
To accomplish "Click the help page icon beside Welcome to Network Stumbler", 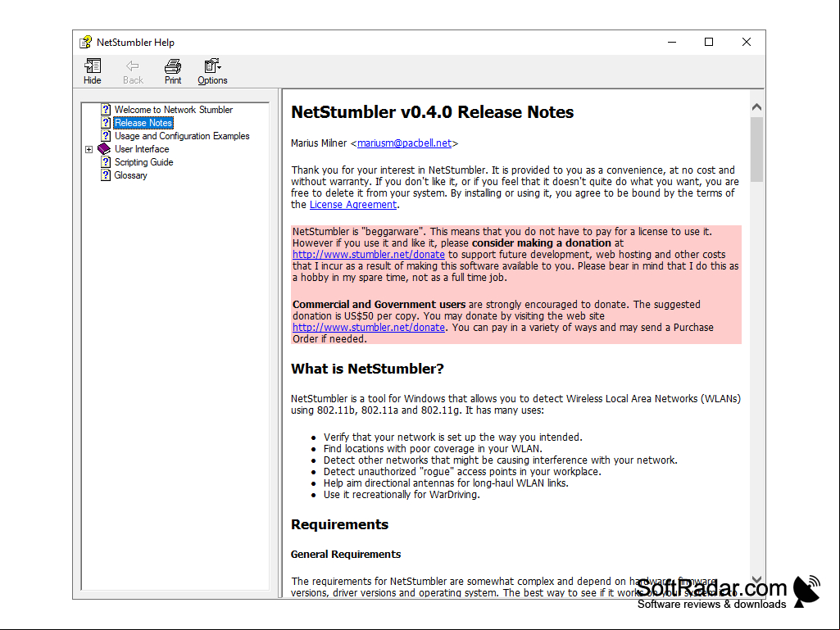I will (106, 110).
